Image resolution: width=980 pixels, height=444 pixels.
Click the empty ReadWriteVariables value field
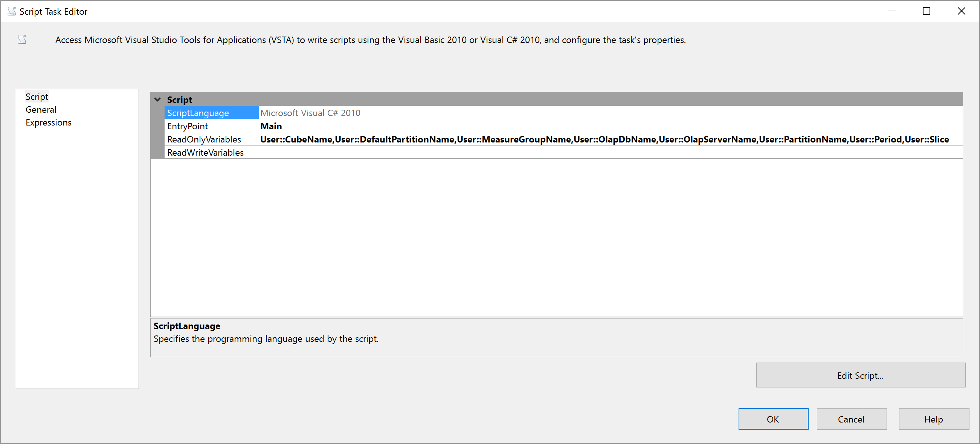tap(609, 152)
